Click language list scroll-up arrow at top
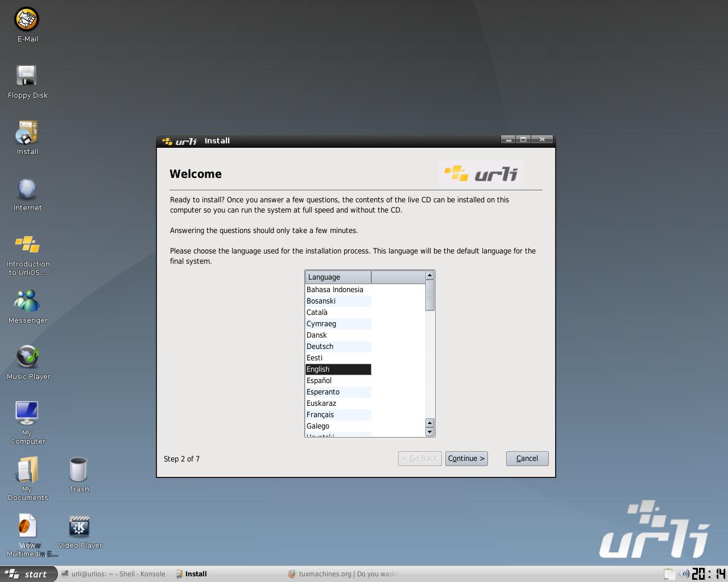This screenshot has height=582, width=728. 430,276
